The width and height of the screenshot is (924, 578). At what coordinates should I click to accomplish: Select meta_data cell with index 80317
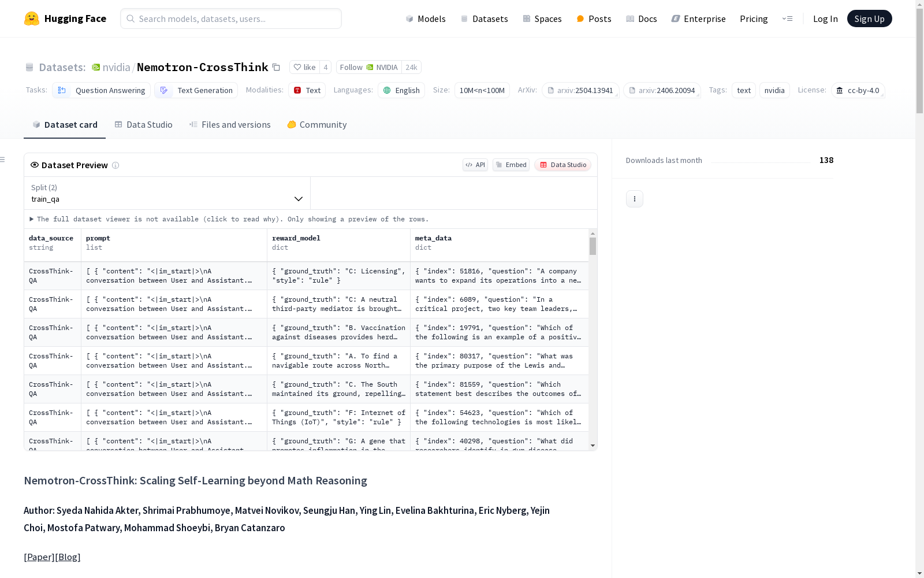pyautogui.click(x=500, y=361)
